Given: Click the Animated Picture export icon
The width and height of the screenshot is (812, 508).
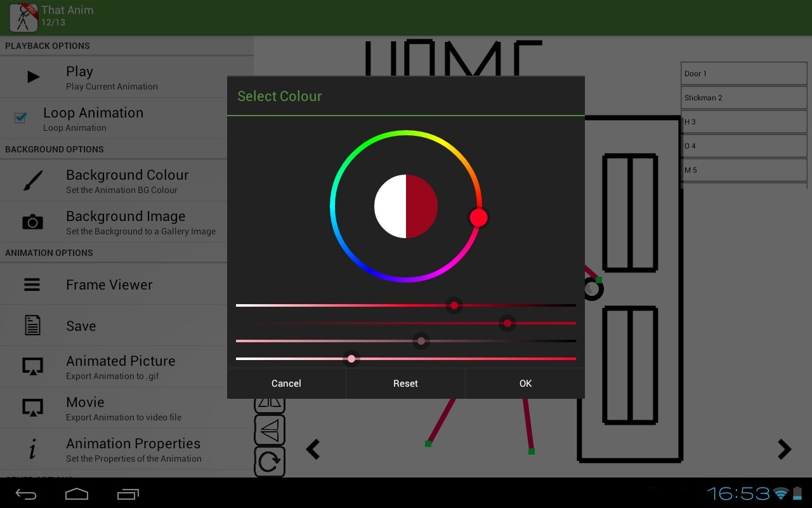Looking at the screenshot, I should [x=32, y=366].
